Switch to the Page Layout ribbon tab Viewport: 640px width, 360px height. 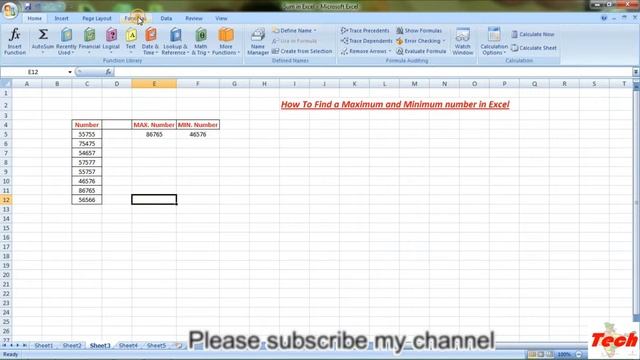pyautogui.click(x=97, y=18)
